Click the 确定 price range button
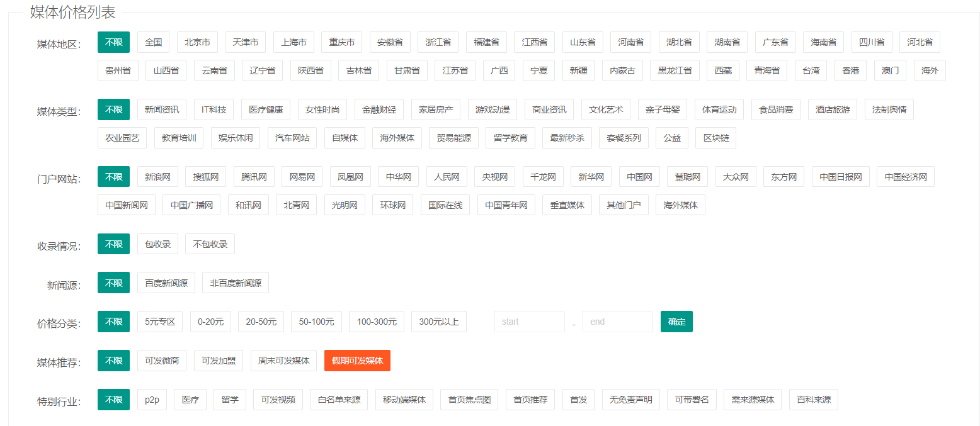This screenshot has height=426, width=980. (676, 322)
